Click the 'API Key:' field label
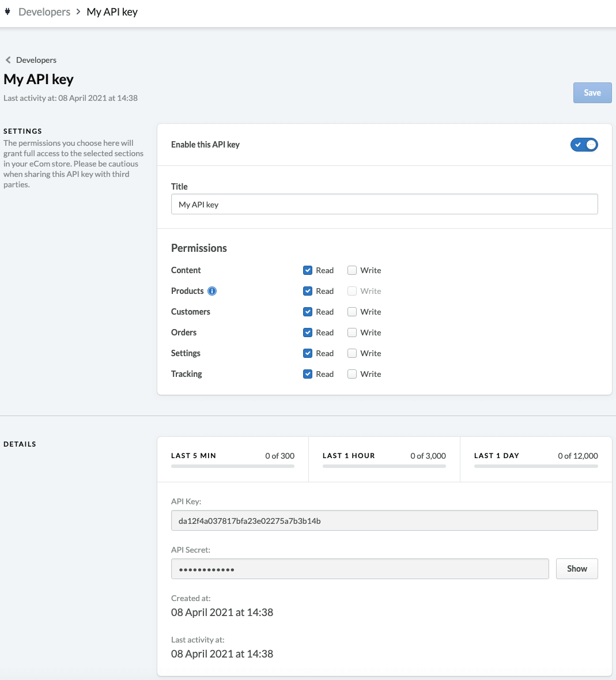Screen dimensions: 616x680 [186, 501]
